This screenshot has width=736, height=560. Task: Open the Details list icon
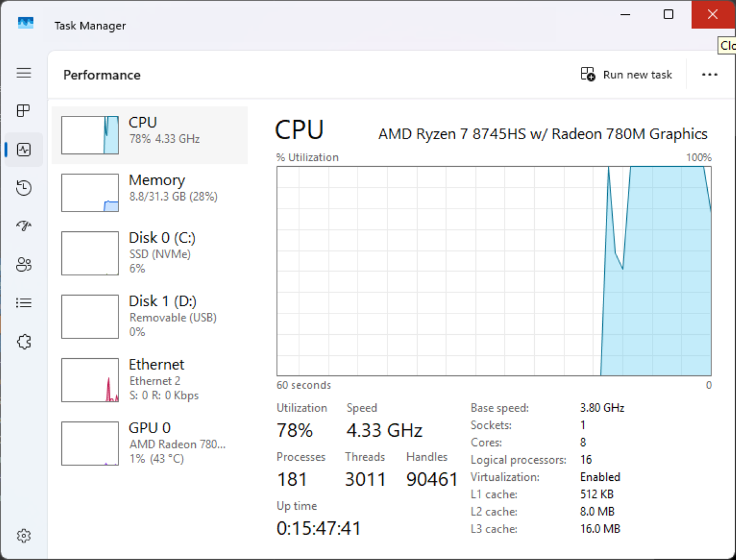24,303
